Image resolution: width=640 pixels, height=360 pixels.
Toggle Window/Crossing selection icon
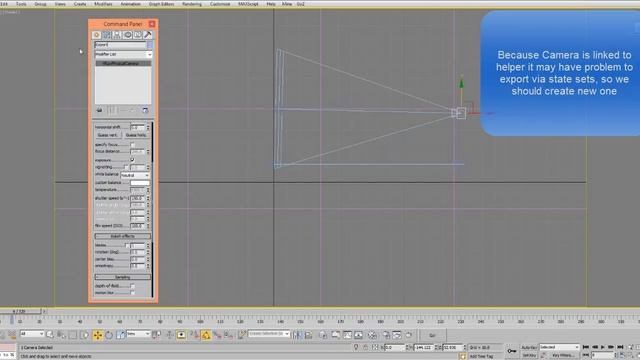tap(84, 335)
